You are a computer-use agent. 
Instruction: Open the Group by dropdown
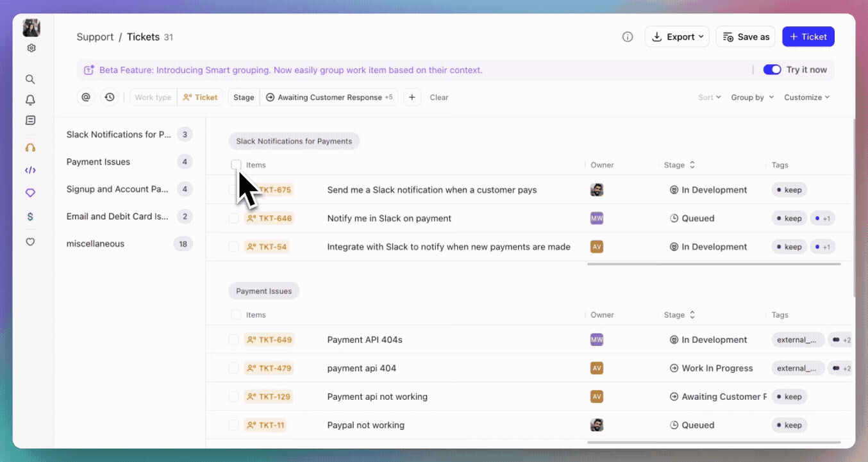pos(753,97)
